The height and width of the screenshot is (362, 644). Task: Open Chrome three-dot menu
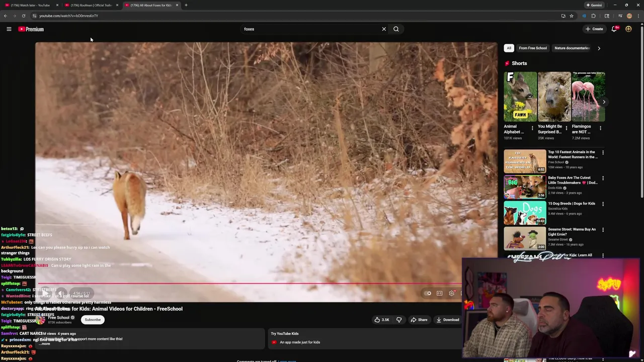(638, 16)
